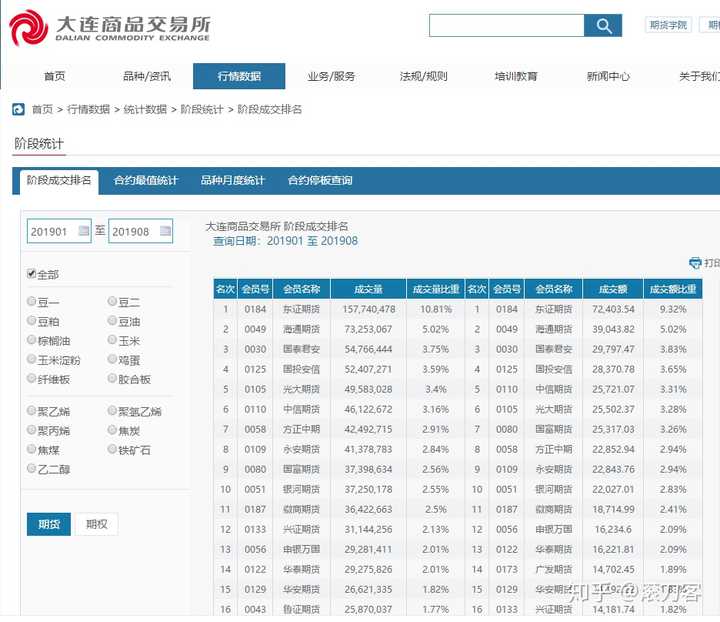
Task: Click the volume share cell 10.81%
Action: 436,309
